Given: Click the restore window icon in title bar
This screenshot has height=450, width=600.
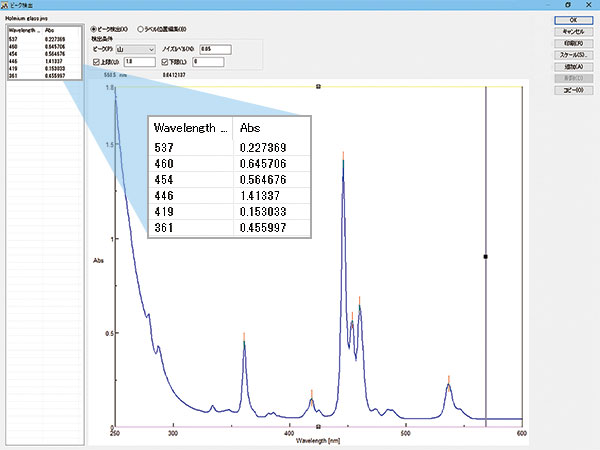Looking at the screenshot, I should tap(568, 5).
